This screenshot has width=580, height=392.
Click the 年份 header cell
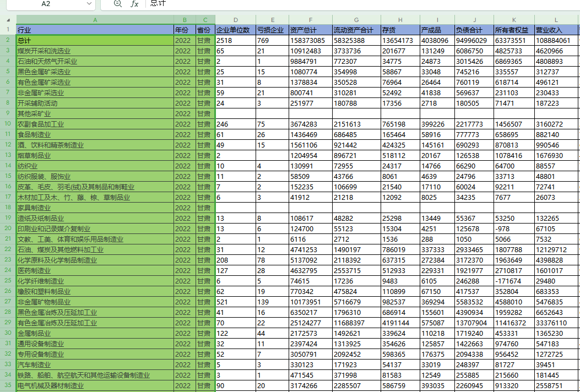pyautogui.click(x=185, y=30)
